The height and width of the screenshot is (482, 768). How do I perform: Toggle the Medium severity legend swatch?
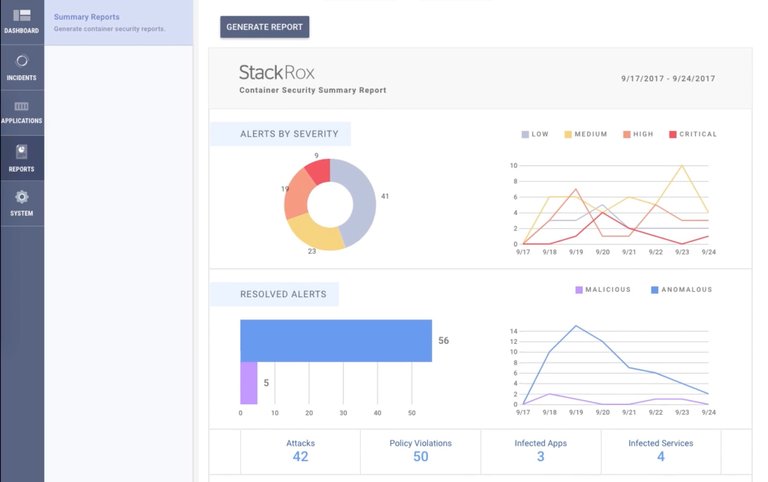(568, 134)
